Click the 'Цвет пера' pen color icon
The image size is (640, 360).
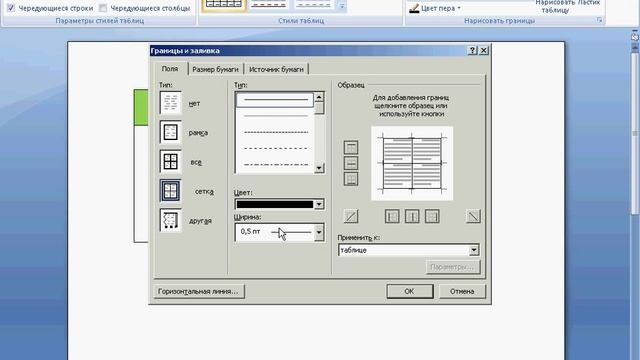[414, 8]
